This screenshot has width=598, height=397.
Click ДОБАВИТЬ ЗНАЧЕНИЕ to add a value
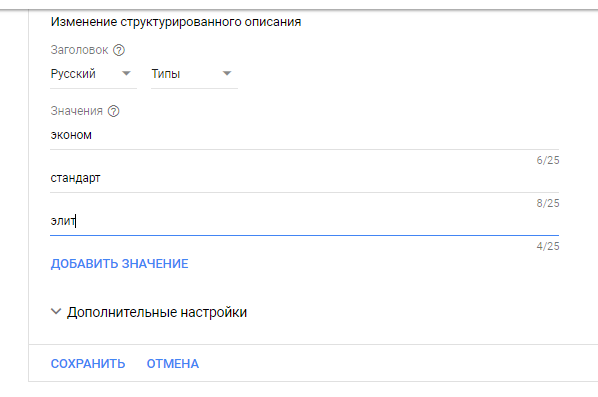119,264
